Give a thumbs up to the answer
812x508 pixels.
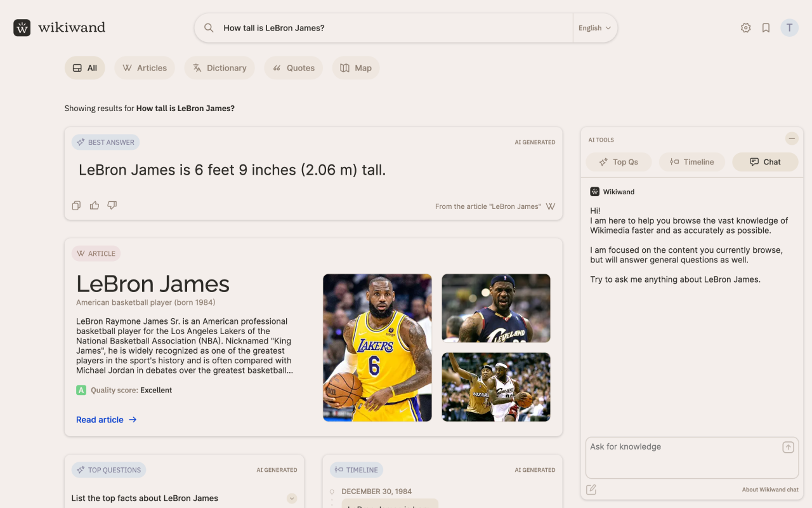(x=94, y=205)
